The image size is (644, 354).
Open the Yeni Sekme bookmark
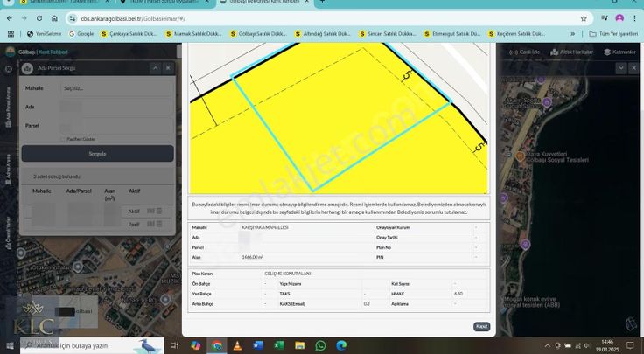coord(44,34)
